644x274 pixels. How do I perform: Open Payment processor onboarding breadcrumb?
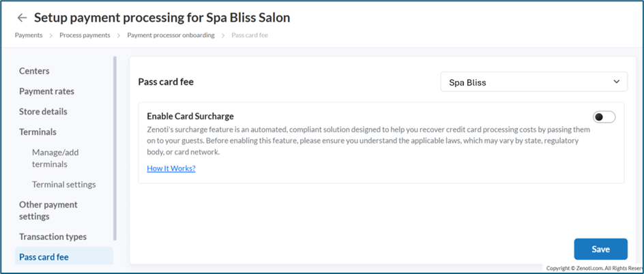(x=170, y=35)
